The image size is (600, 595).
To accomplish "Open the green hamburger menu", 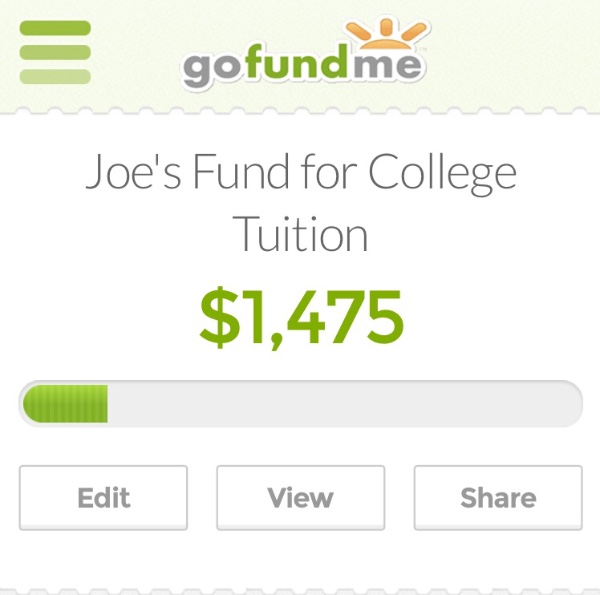I will click(x=55, y=52).
